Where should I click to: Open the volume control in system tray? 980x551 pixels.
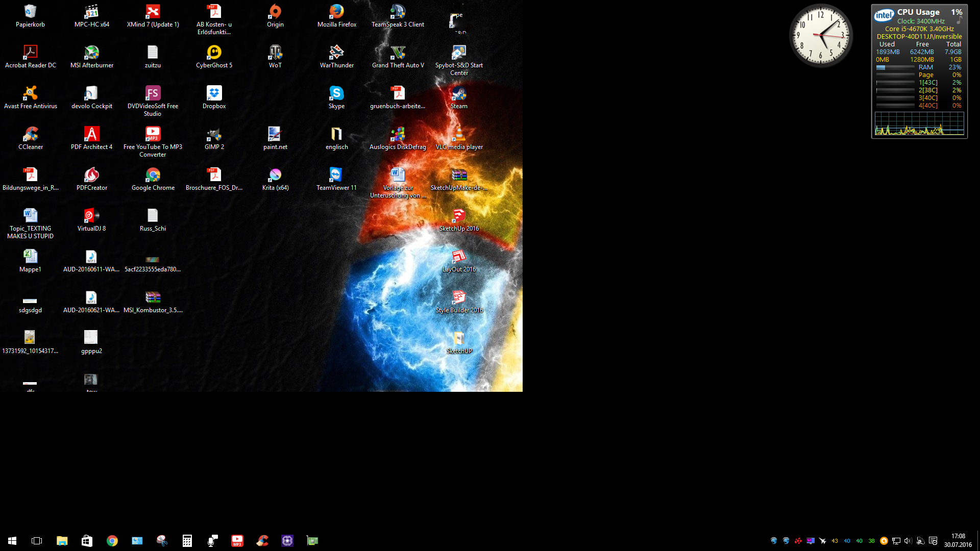(x=908, y=541)
